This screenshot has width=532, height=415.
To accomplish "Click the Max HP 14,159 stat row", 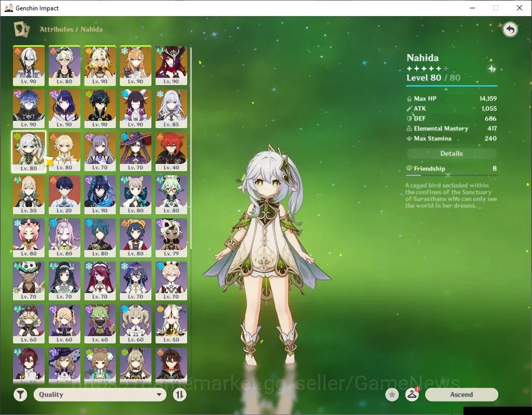I will [452, 99].
